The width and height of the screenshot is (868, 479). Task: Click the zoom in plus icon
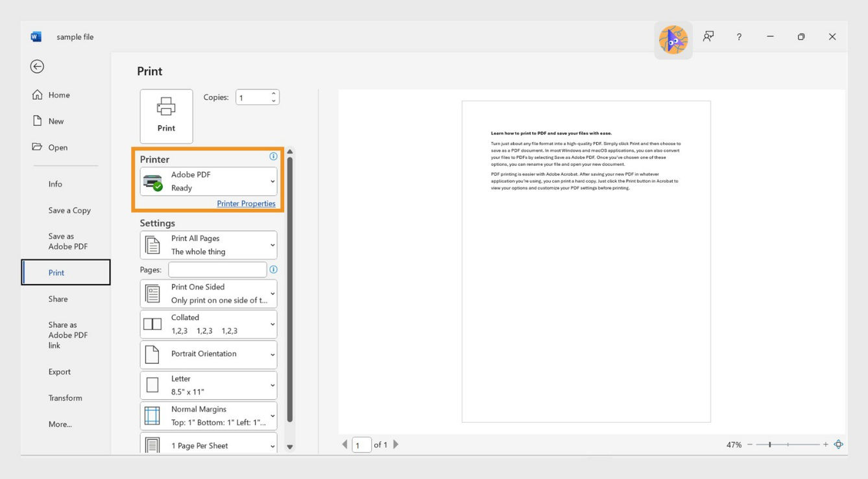click(825, 445)
